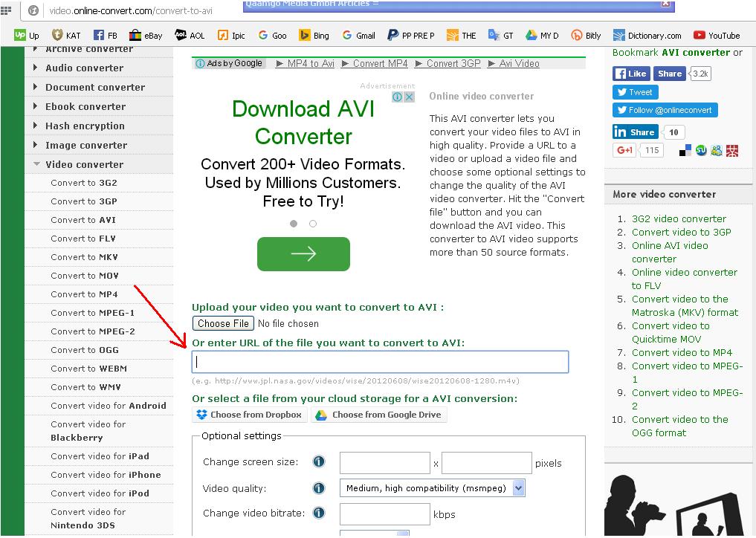
Task: Open the THE bookmark
Action: pos(462,35)
